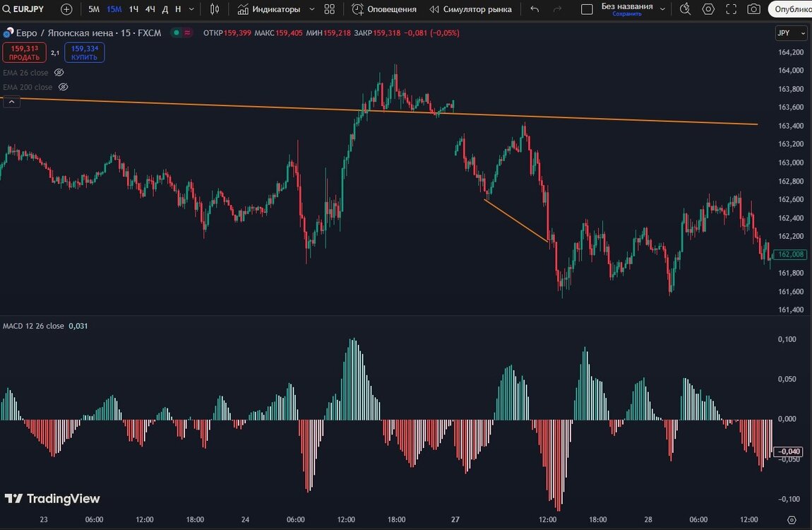Add symbol with plus icon
812x530 pixels.
pyautogui.click(x=66, y=8)
